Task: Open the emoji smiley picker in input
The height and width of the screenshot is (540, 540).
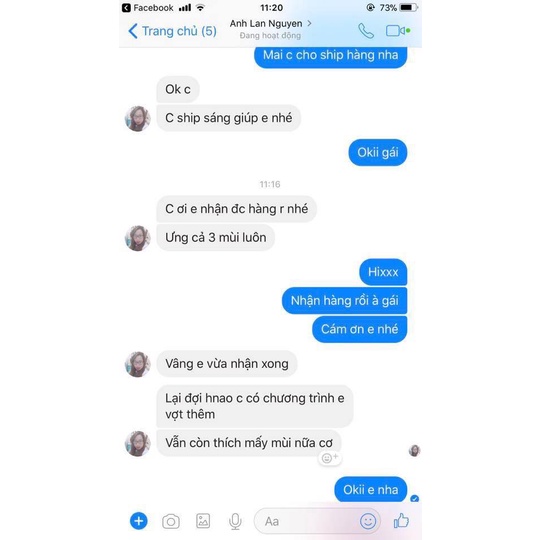Action: pyautogui.click(x=367, y=521)
